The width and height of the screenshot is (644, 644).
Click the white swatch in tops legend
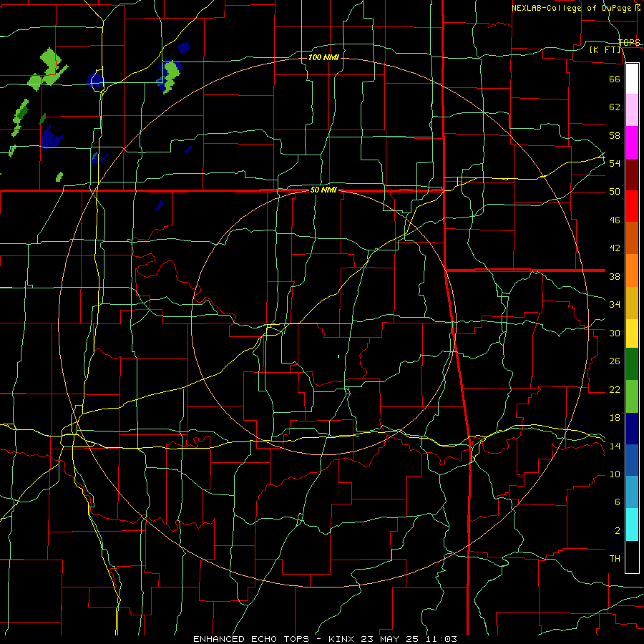tap(632, 79)
